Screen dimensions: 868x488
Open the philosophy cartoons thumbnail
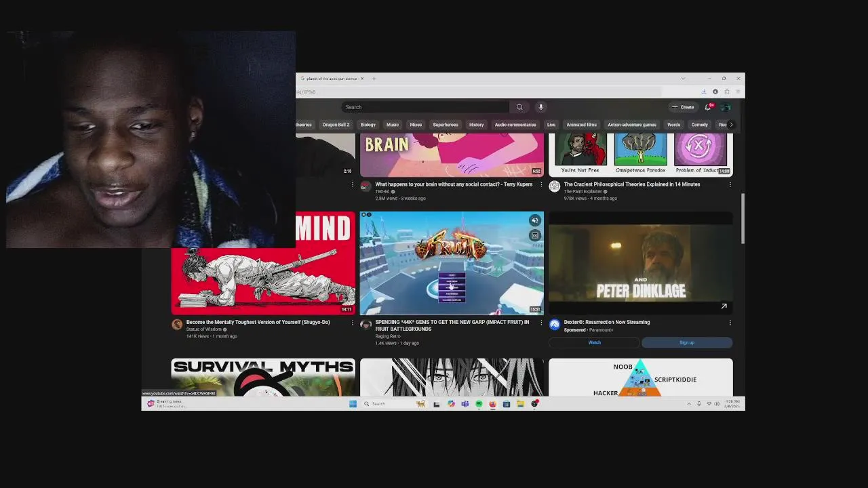tap(640, 155)
